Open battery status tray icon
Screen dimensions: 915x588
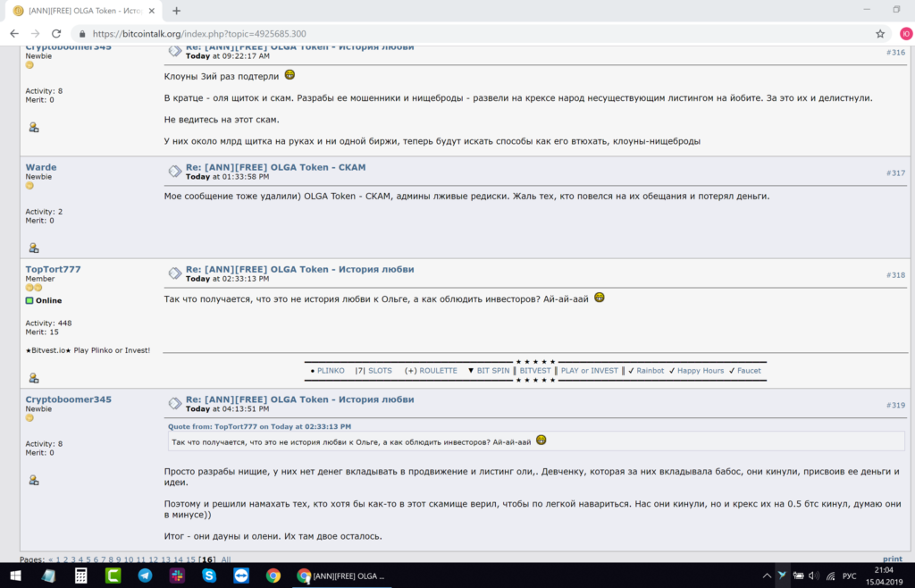point(798,575)
